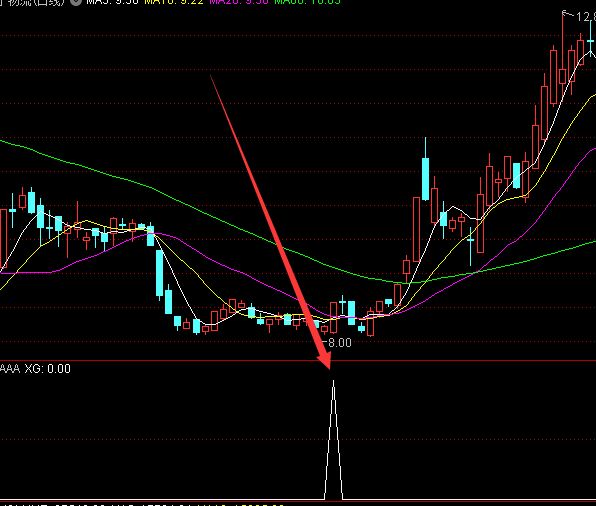Click the round settings icon beside chart title
This screenshot has height=506, width=596.
pyautogui.click(x=76, y=2)
